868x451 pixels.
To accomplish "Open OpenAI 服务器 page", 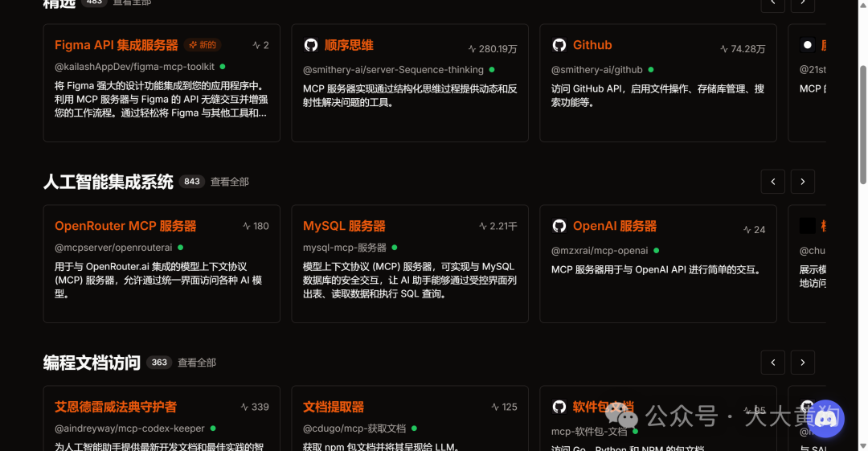I will 615,226.
